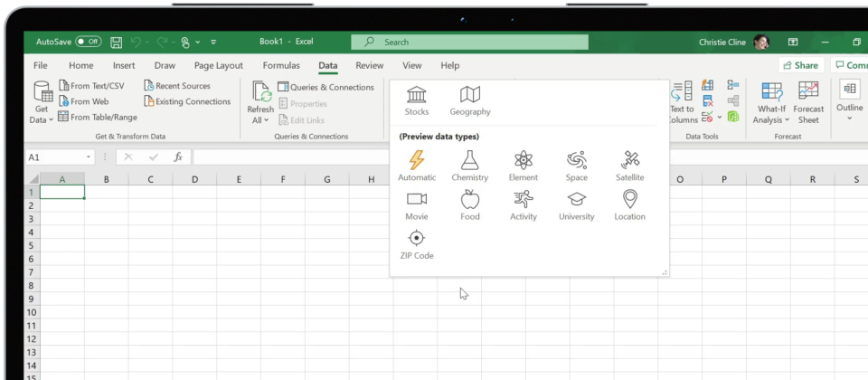Open the Help tab
The height and width of the screenshot is (380, 868).
450,65
